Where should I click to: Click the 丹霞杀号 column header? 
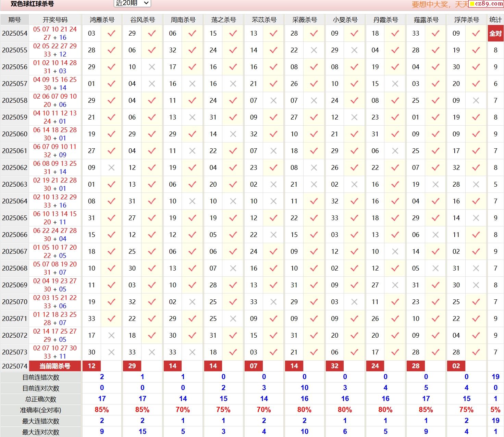tap(385, 20)
